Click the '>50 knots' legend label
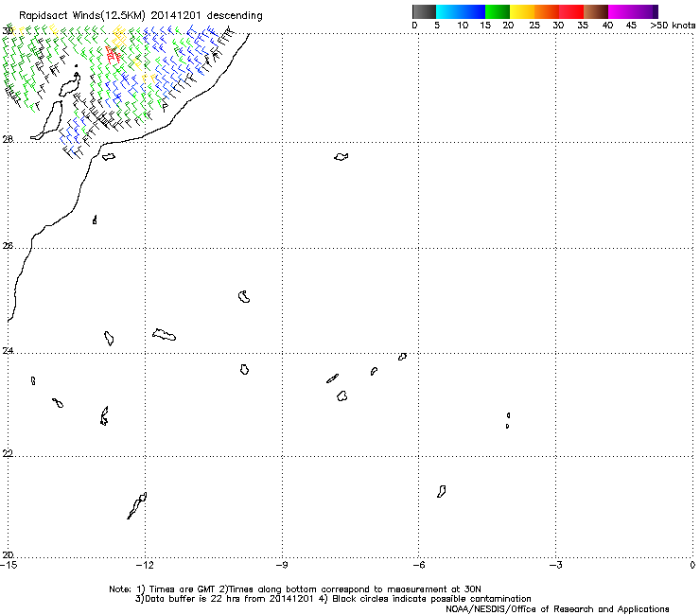This screenshot has width=700, height=615. pyautogui.click(x=673, y=26)
